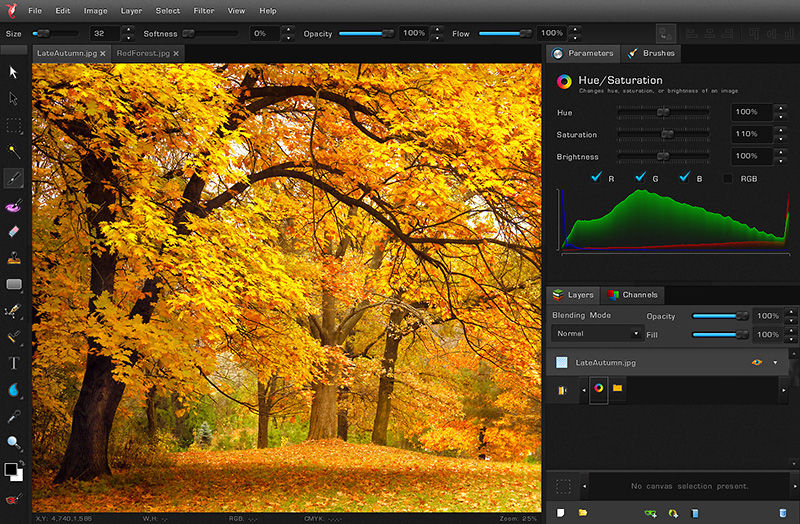The width and height of the screenshot is (800, 524).
Task: Expand LateAutumn.jpg layer options arrow
Action: pyautogui.click(x=775, y=362)
